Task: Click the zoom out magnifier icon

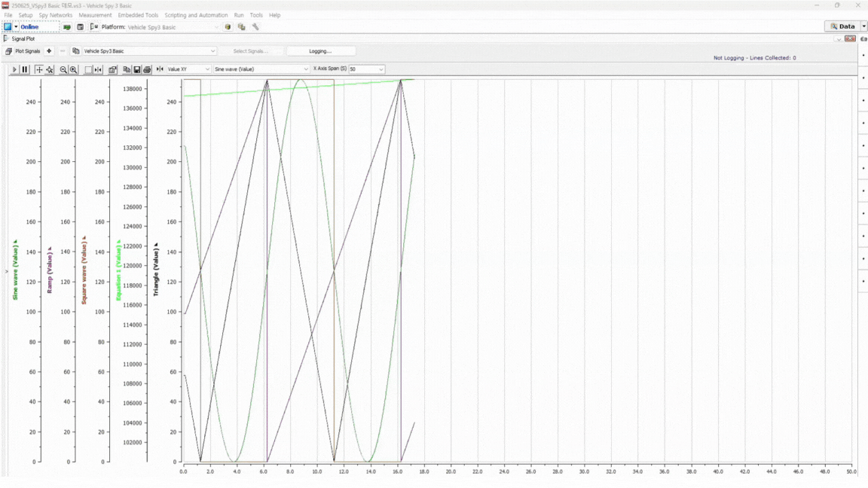Action: pos(63,69)
